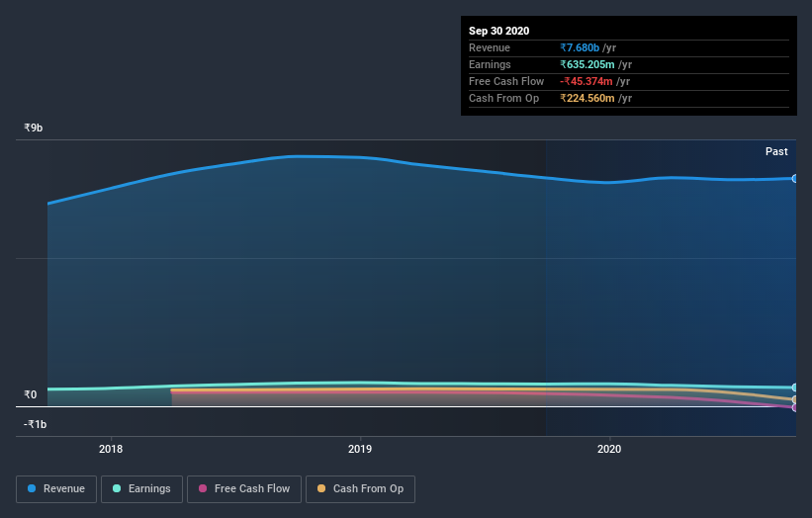
Task: Click the Cash From Op endpoint marker
Action: (x=795, y=399)
